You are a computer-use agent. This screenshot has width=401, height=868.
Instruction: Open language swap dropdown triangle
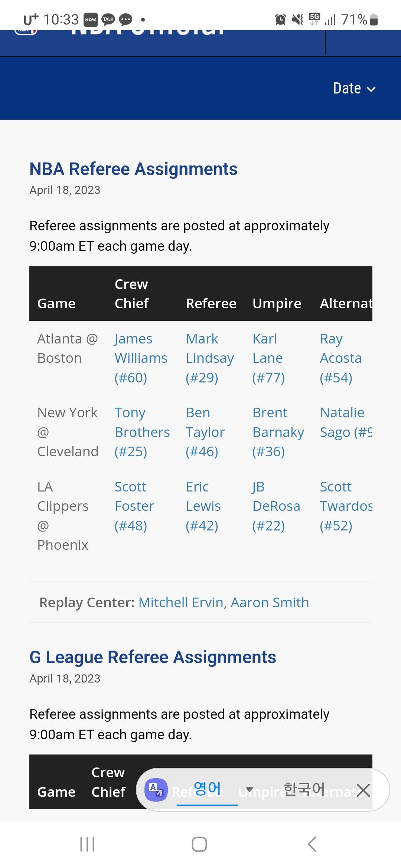click(x=250, y=789)
